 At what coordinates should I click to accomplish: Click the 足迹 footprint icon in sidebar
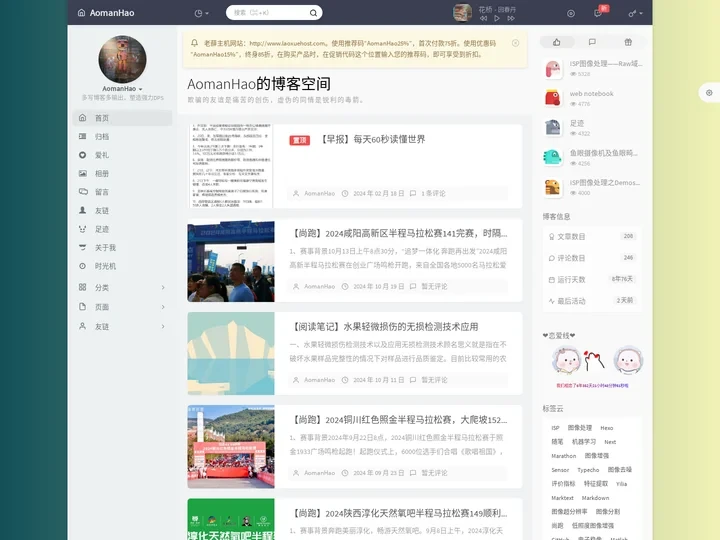pos(82,229)
